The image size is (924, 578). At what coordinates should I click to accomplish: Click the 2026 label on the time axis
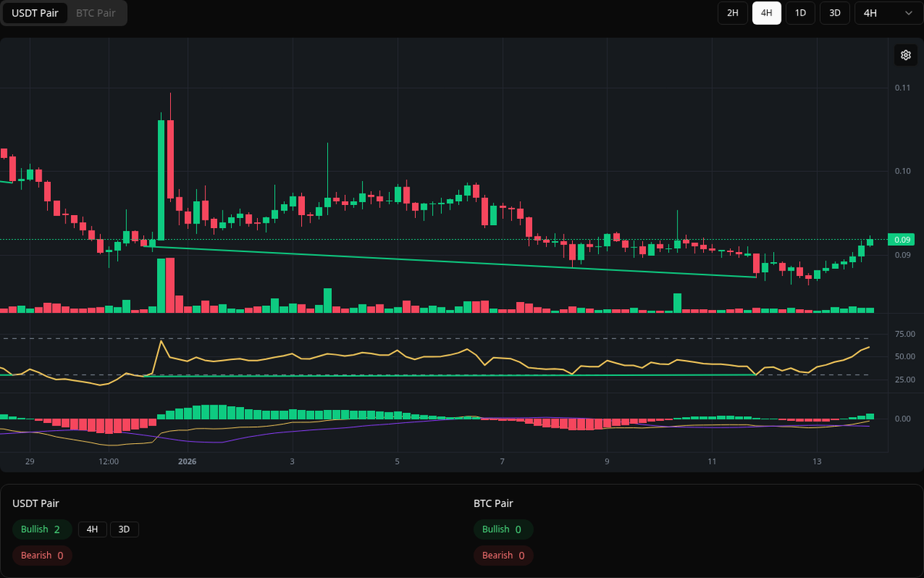pyautogui.click(x=186, y=461)
